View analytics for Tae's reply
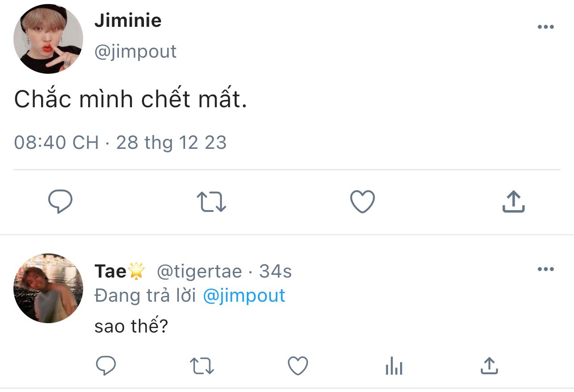Image resolution: width=574 pixels, height=392 pixels. point(394,366)
